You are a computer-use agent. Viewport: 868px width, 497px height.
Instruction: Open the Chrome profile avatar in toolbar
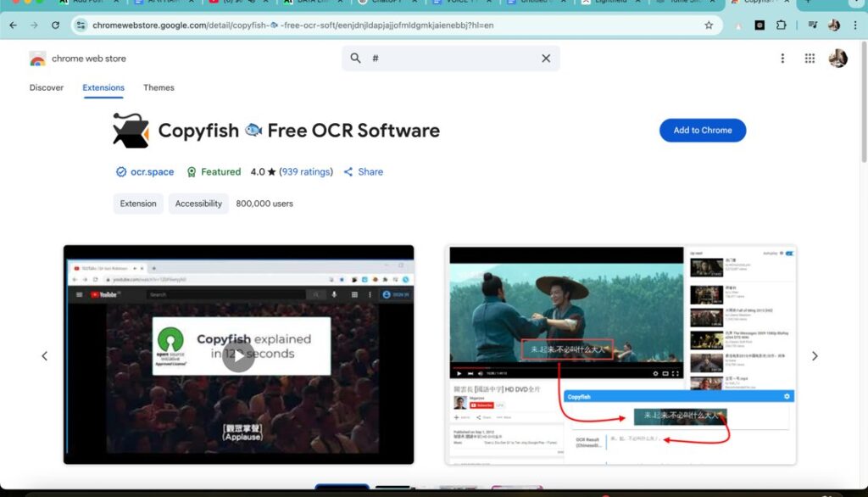834,25
